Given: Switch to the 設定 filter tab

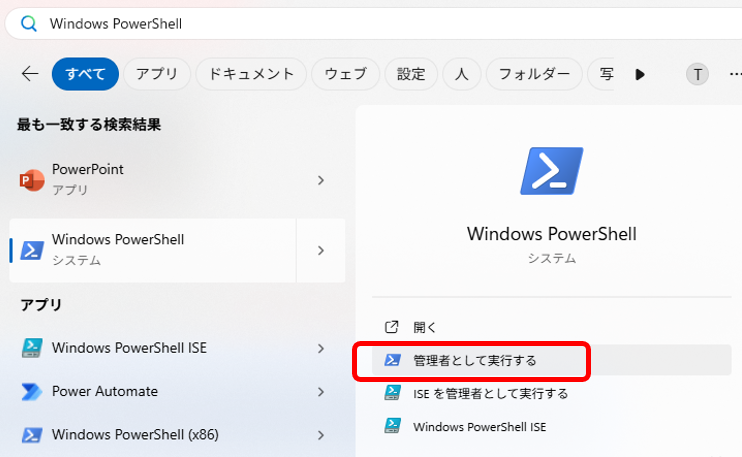Looking at the screenshot, I should tap(411, 74).
